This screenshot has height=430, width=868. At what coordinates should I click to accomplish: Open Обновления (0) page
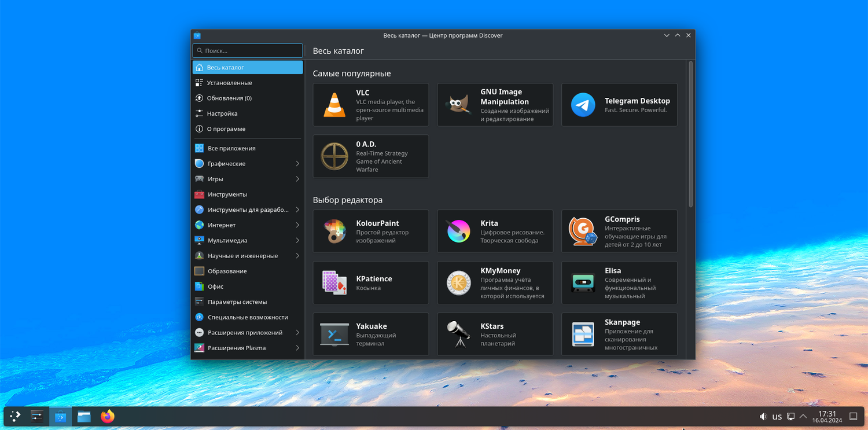click(248, 98)
